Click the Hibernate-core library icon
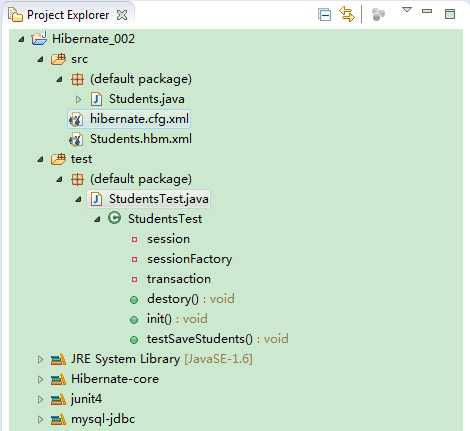The width and height of the screenshot is (470, 431). coord(58,379)
